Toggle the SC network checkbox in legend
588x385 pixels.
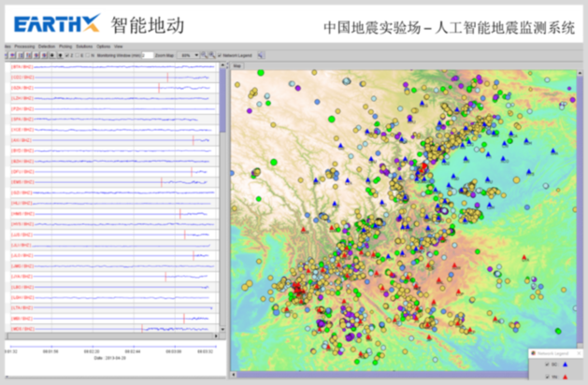[547, 364]
